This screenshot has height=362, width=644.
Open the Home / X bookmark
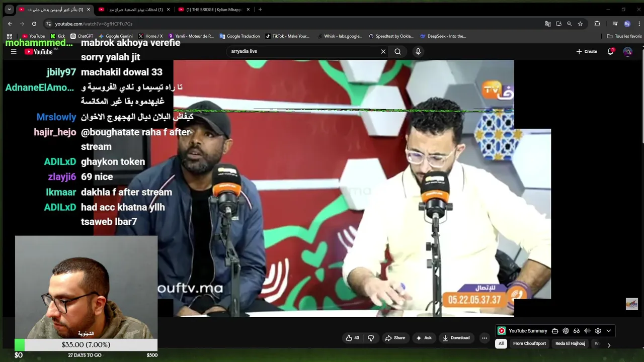click(x=150, y=36)
